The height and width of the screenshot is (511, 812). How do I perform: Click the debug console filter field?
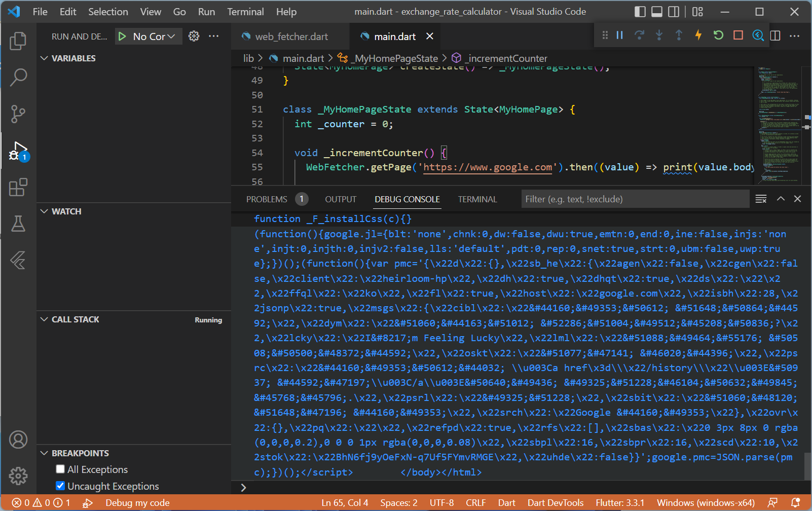coord(635,199)
